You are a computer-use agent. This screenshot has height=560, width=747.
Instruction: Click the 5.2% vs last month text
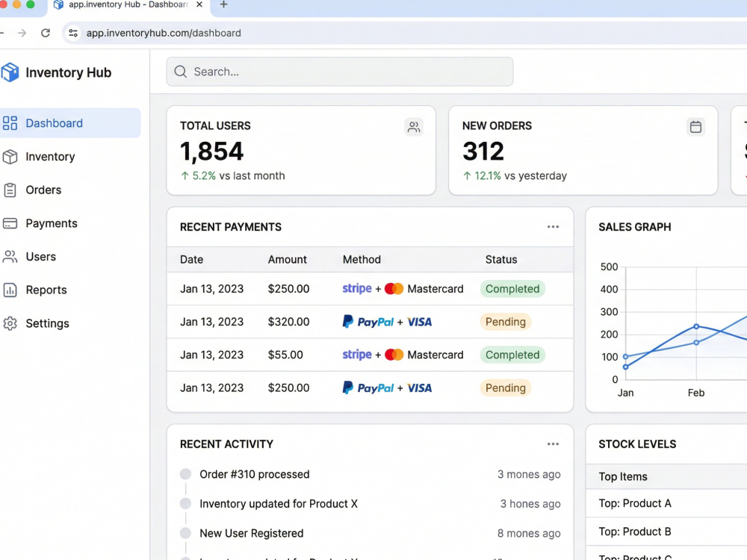tap(232, 175)
